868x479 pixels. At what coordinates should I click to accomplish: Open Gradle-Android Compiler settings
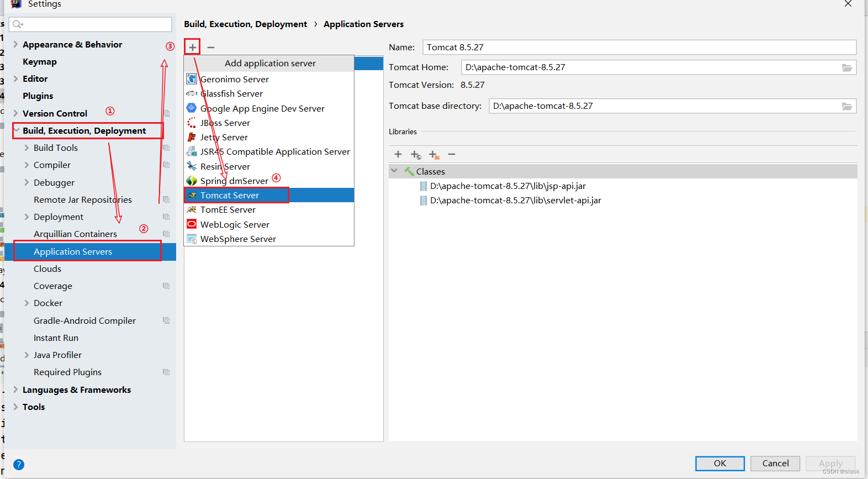[x=85, y=320]
